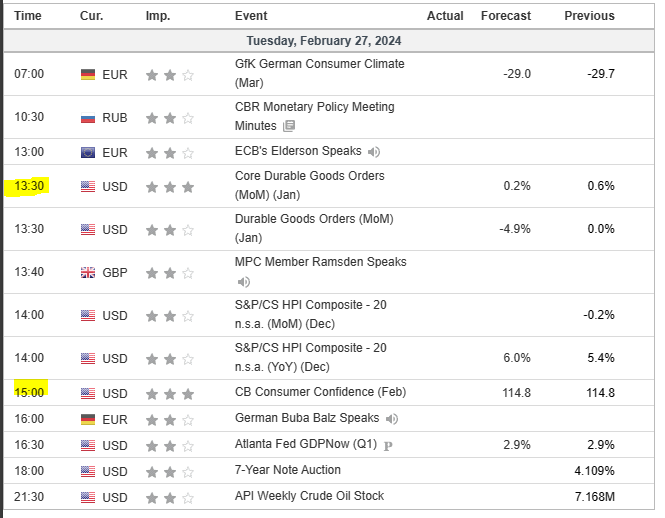Click preliminary icon beside Atlanta Fed GDPNow

coord(388,445)
